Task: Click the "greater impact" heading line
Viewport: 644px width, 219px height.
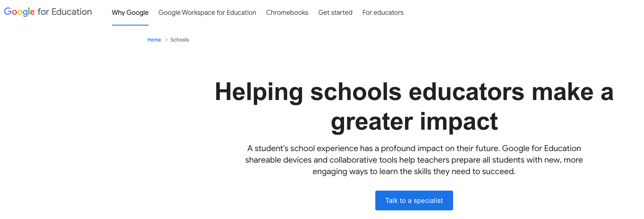Action: tap(414, 121)
